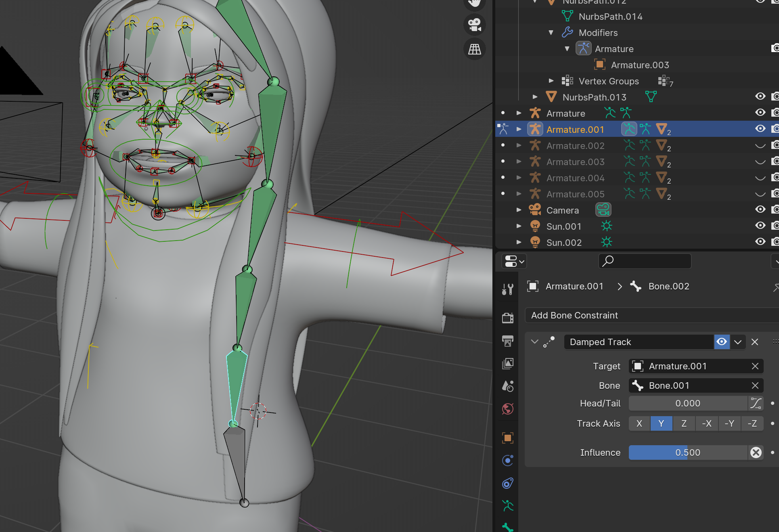Open the World properties tab icon

(508, 409)
